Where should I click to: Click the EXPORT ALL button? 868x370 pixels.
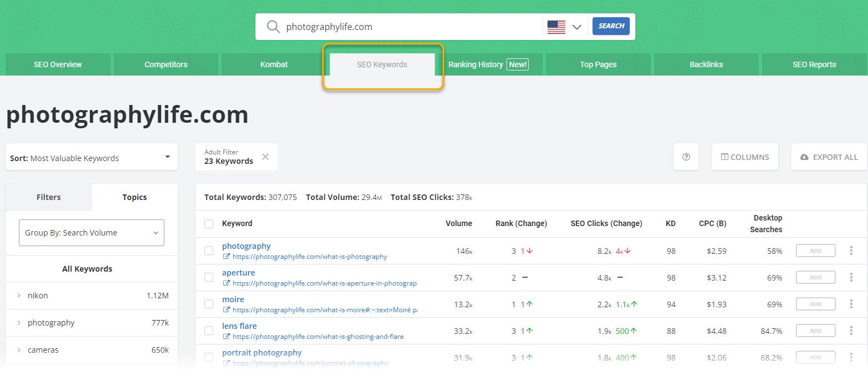click(x=829, y=157)
